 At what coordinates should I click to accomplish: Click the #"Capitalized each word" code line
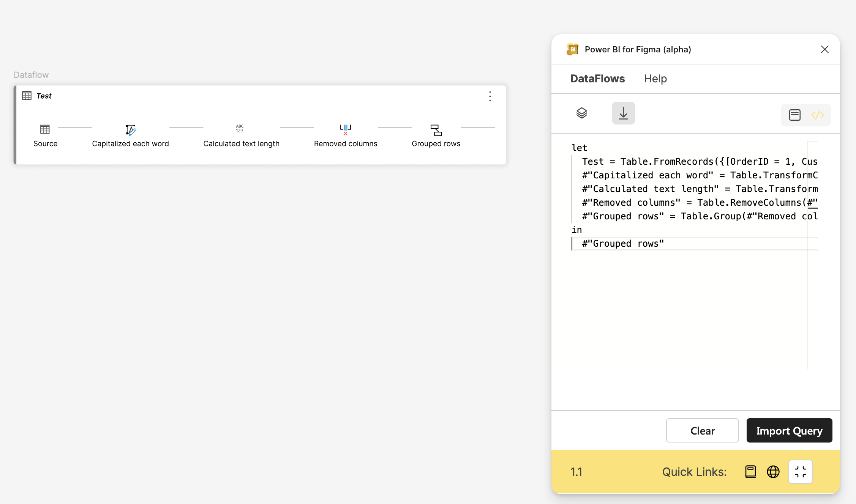(700, 175)
